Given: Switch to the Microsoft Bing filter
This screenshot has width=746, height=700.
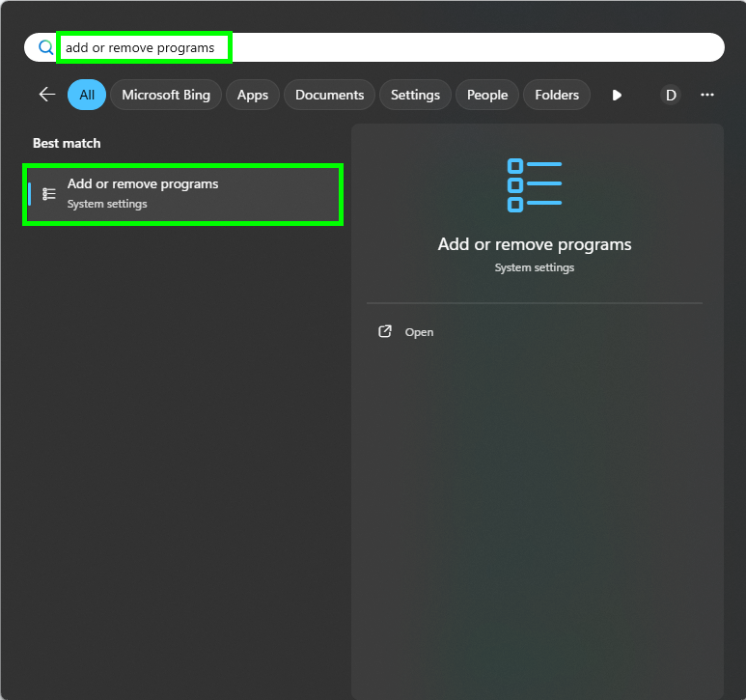Looking at the screenshot, I should click(x=166, y=95).
